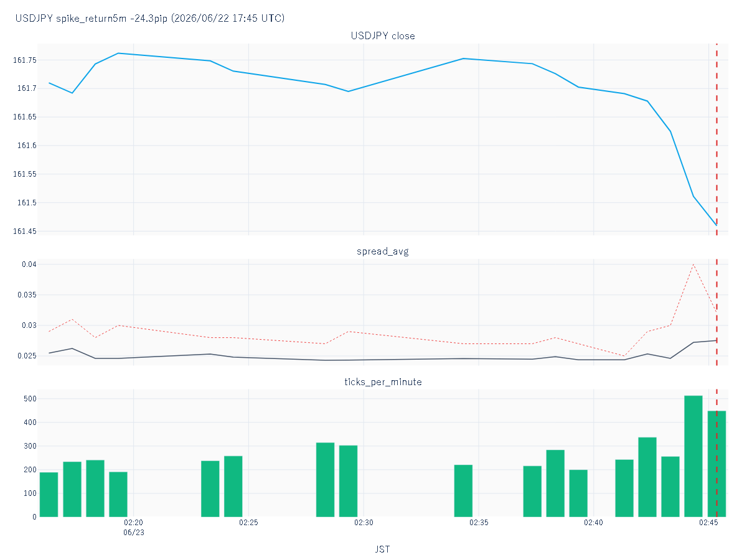Click the 02:30 x-axis tick label
The width and height of the screenshot is (747, 560).
point(364,523)
